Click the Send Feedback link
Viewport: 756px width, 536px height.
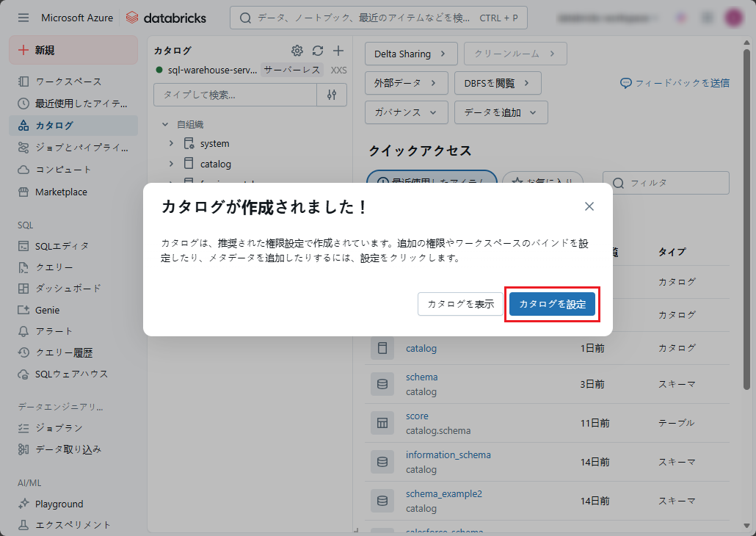pos(675,83)
